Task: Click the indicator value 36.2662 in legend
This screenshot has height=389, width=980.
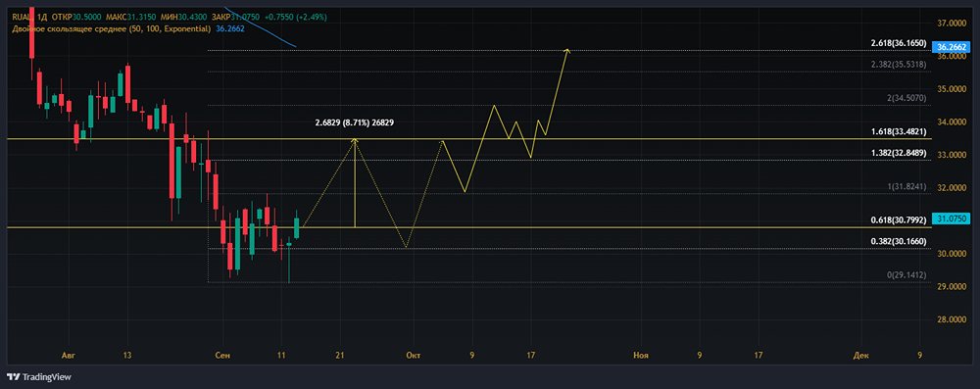Action: pyautogui.click(x=229, y=28)
